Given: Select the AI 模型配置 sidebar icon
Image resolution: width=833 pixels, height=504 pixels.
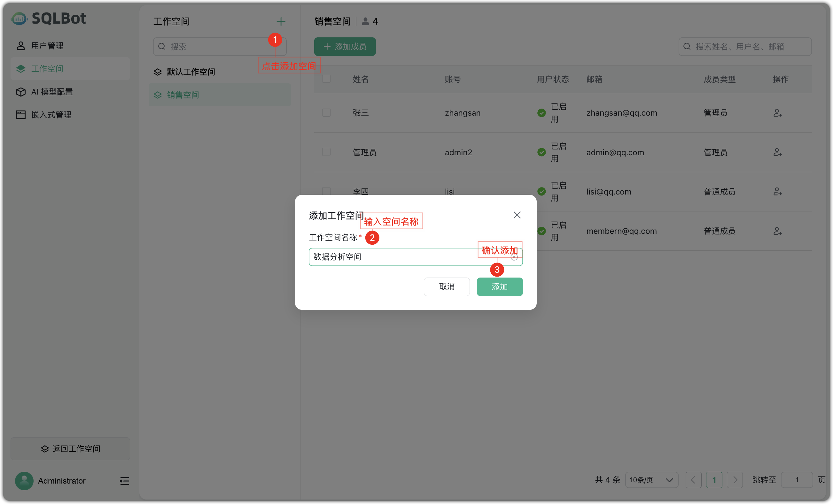Looking at the screenshot, I should (21, 92).
